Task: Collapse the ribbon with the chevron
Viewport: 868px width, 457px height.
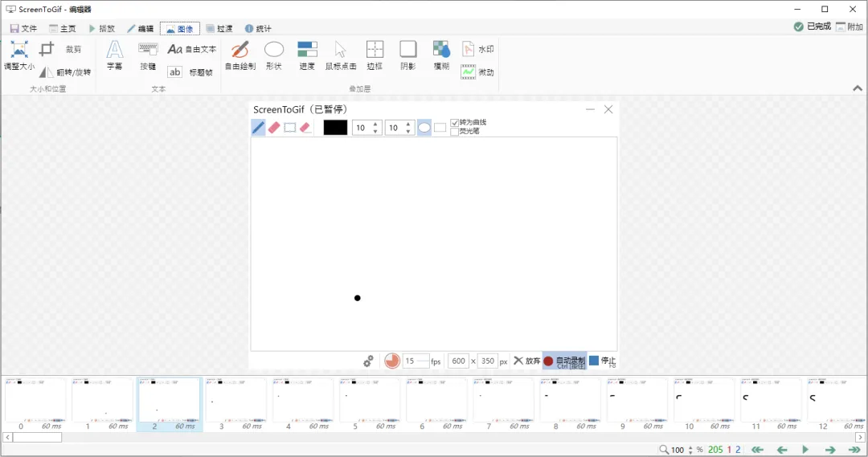Action: [x=858, y=88]
